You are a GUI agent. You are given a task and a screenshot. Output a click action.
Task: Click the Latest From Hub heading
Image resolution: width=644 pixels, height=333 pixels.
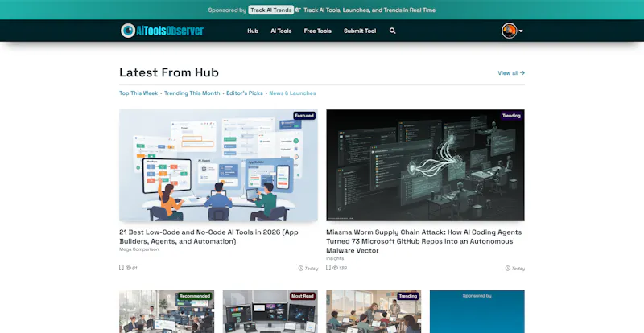click(169, 72)
